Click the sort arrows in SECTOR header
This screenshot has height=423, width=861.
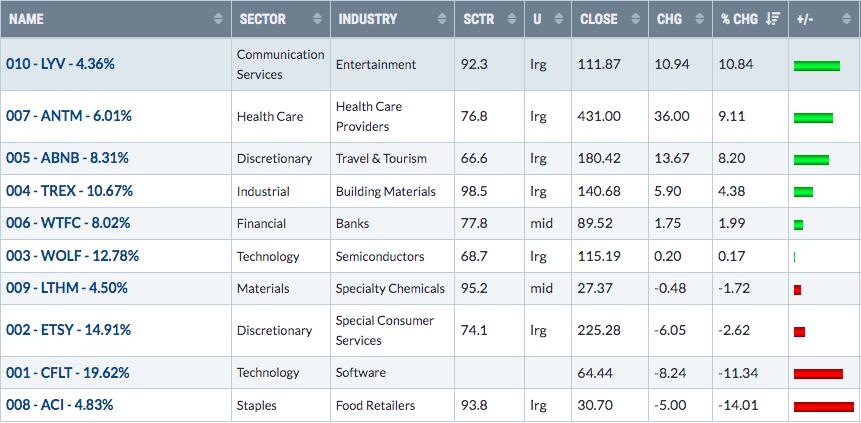coord(317,19)
